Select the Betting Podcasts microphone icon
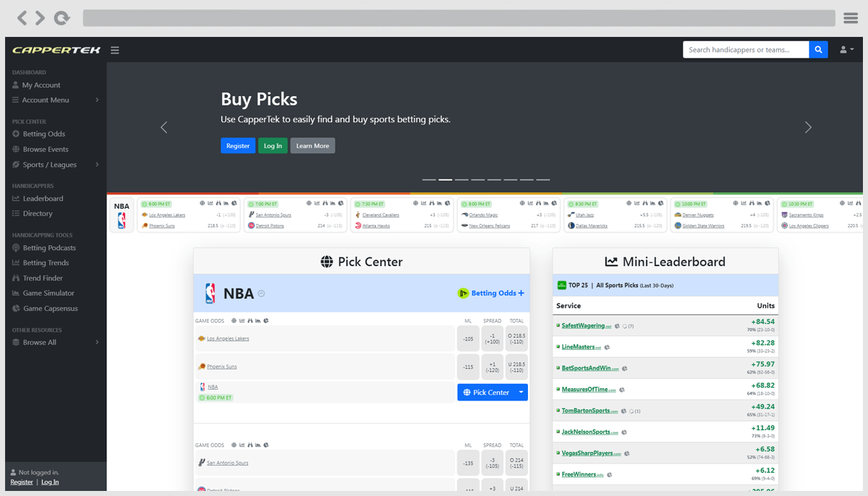The width and height of the screenshot is (868, 496). 16,247
